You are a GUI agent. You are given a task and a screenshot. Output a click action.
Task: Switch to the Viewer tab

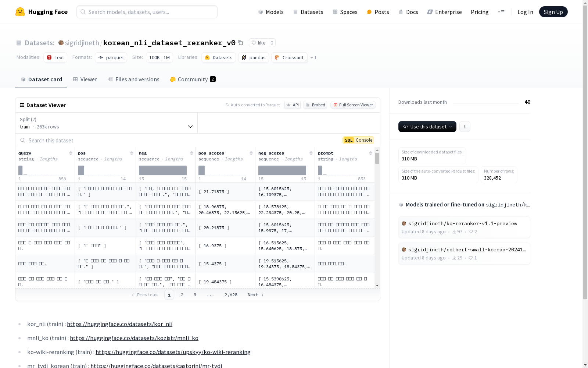[85, 79]
